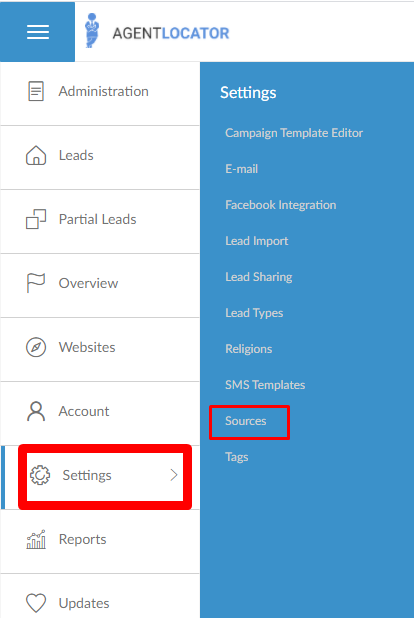
Task: Click the Reports chart icon
Action: (36, 539)
